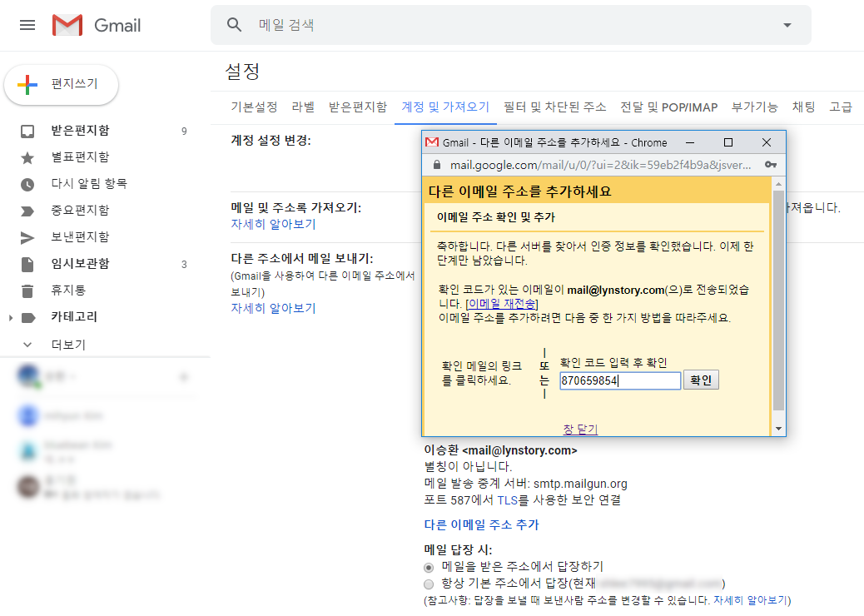The image size is (864, 616).
Task: Click popup vertical scrollbar thumb
Action: tap(778, 301)
